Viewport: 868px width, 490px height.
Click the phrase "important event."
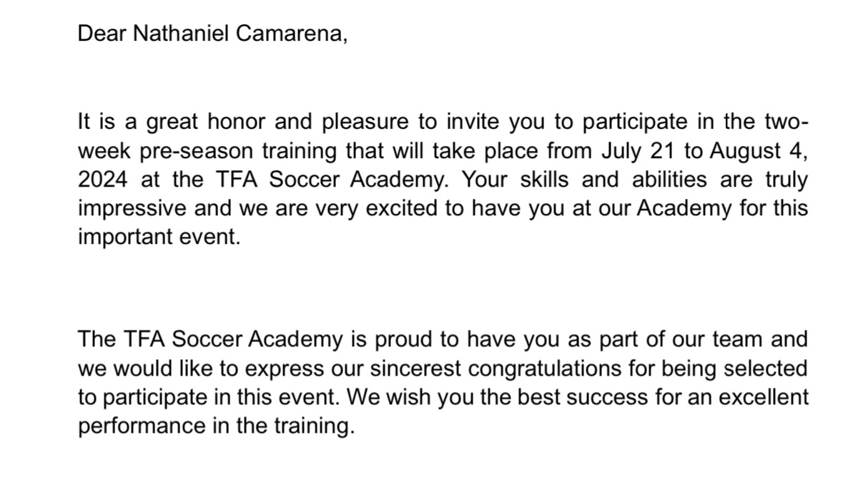pos(159,238)
